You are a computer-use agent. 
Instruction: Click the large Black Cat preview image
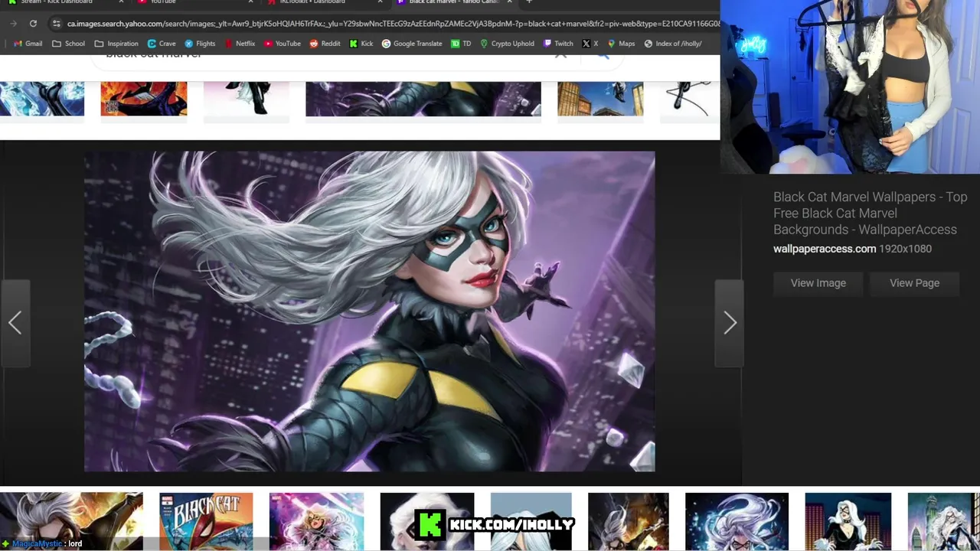pyautogui.click(x=369, y=311)
